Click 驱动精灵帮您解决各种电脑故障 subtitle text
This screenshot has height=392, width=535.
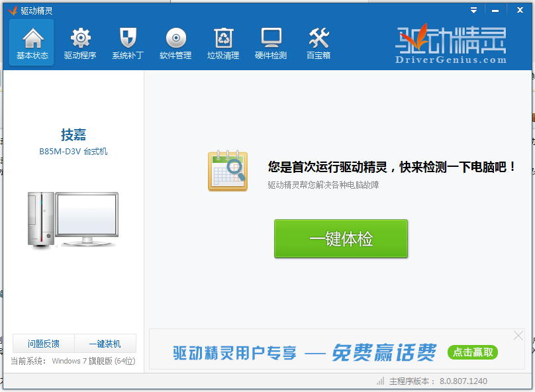(323, 185)
